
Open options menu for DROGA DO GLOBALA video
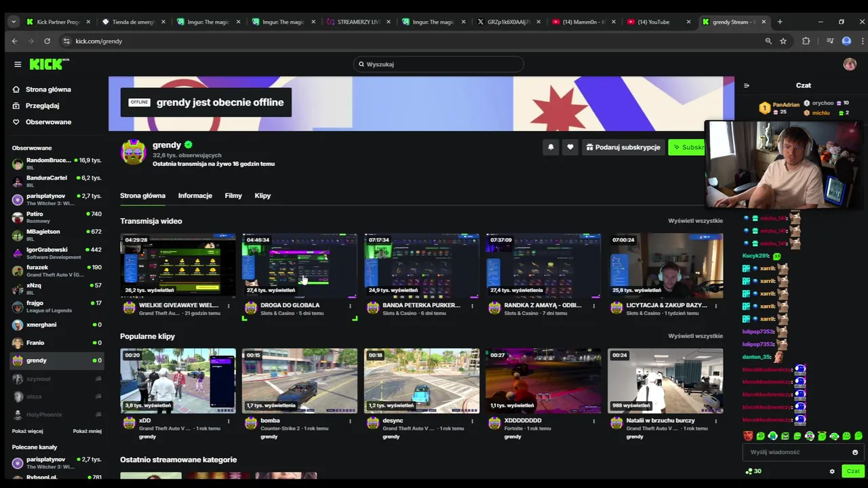(x=351, y=306)
